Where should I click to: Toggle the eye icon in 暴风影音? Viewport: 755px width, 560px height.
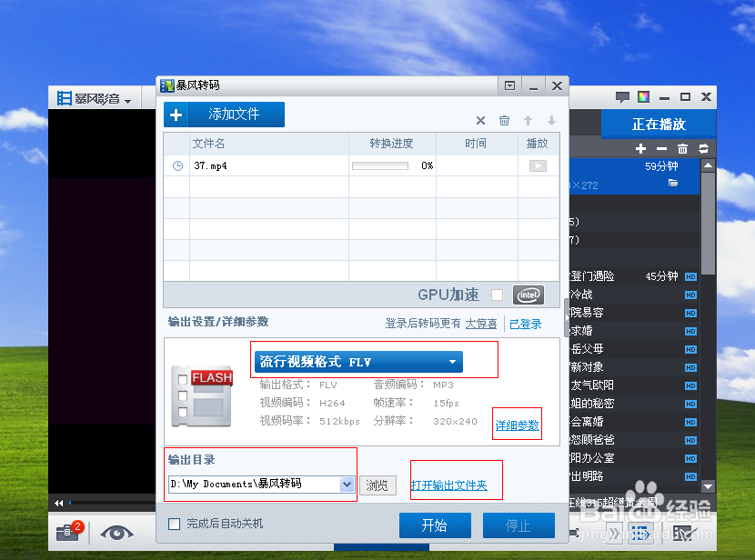click(x=116, y=533)
